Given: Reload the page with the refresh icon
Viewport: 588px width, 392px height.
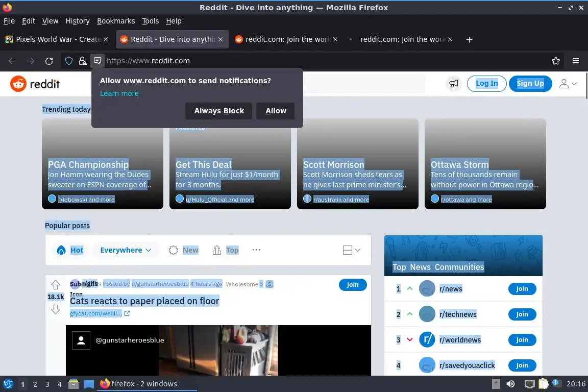Looking at the screenshot, I should coord(49,61).
